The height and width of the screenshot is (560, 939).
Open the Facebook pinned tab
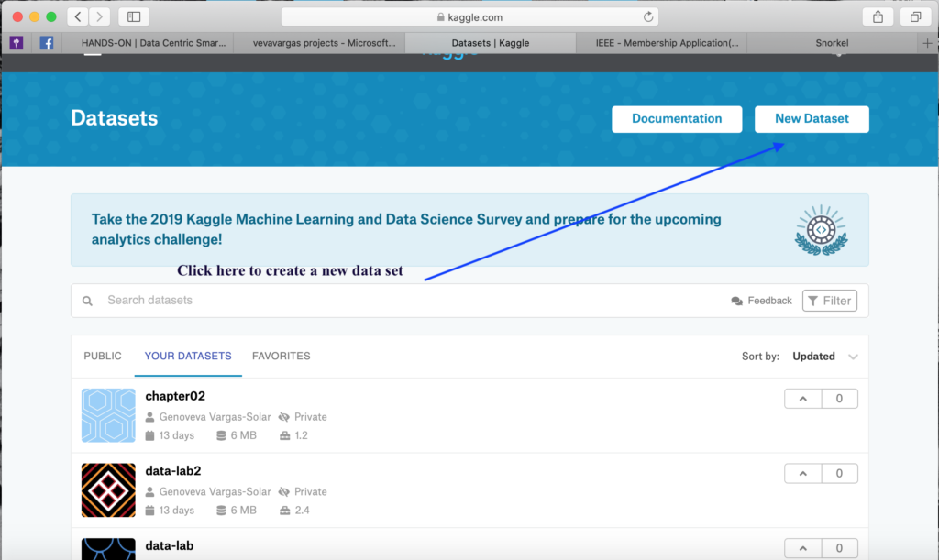(46, 43)
